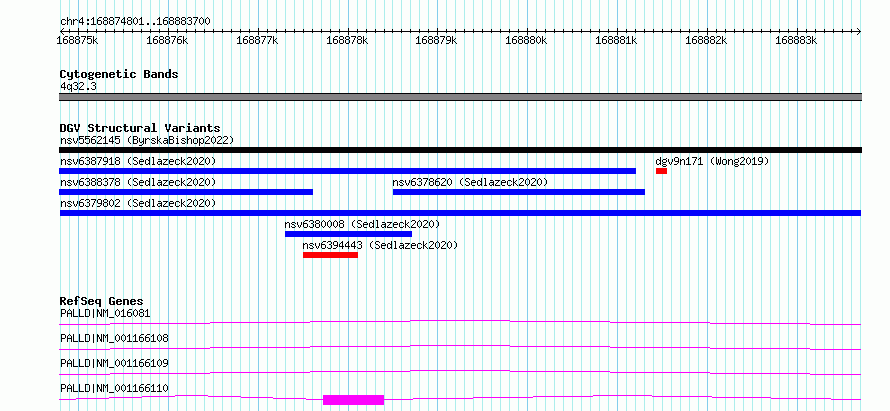
Task: Open the nsv6378620 (Sedlazeck2020) label
Action: click(470, 182)
